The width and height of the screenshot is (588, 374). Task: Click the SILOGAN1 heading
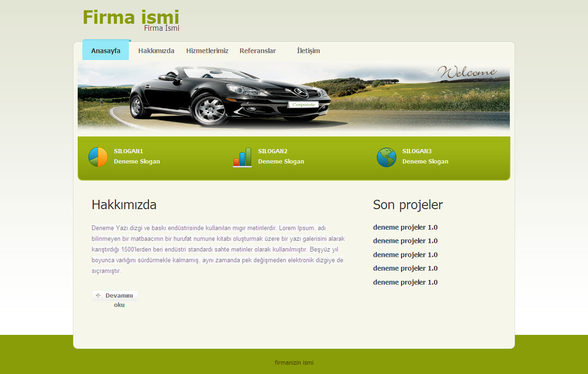coord(128,151)
